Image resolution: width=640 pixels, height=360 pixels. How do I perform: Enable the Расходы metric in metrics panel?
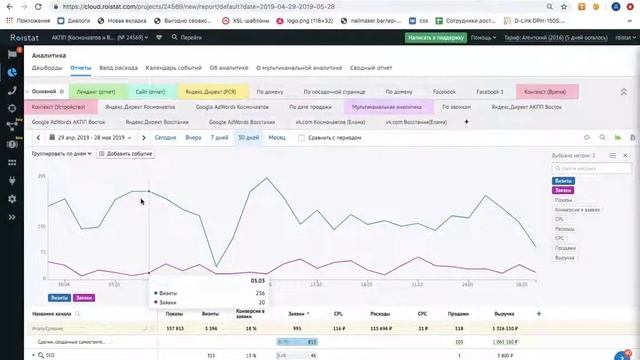tap(564, 229)
